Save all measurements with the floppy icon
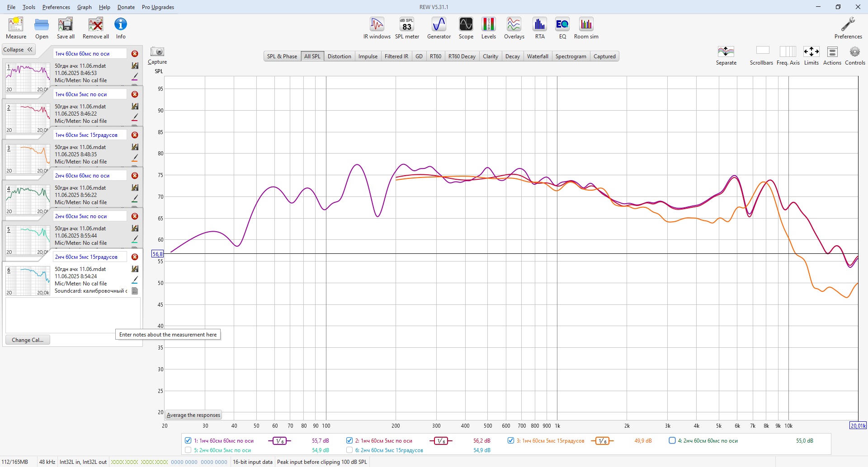This screenshot has height=467, width=868. 66,28
